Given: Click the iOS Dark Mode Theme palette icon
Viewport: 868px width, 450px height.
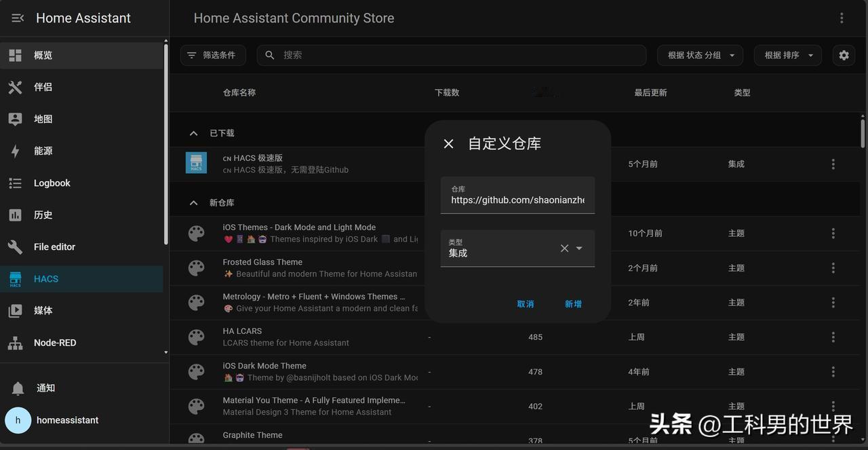Looking at the screenshot, I should pos(196,372).
